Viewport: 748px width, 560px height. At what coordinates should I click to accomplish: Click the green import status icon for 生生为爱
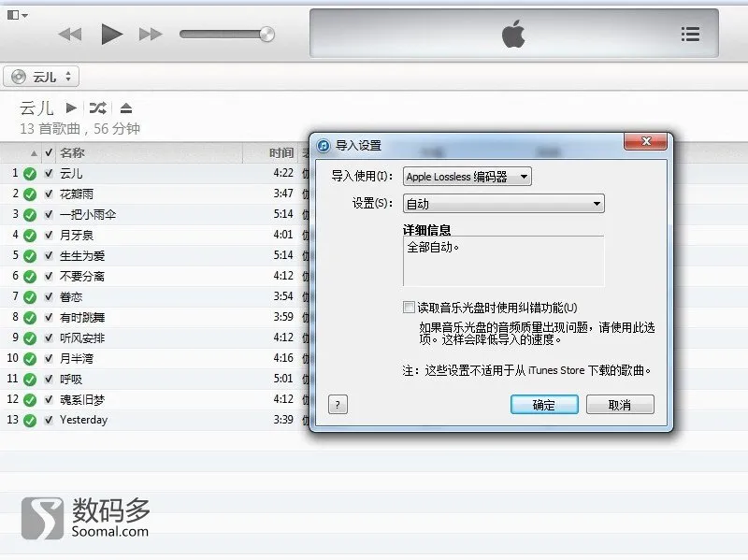coord(30,255)
